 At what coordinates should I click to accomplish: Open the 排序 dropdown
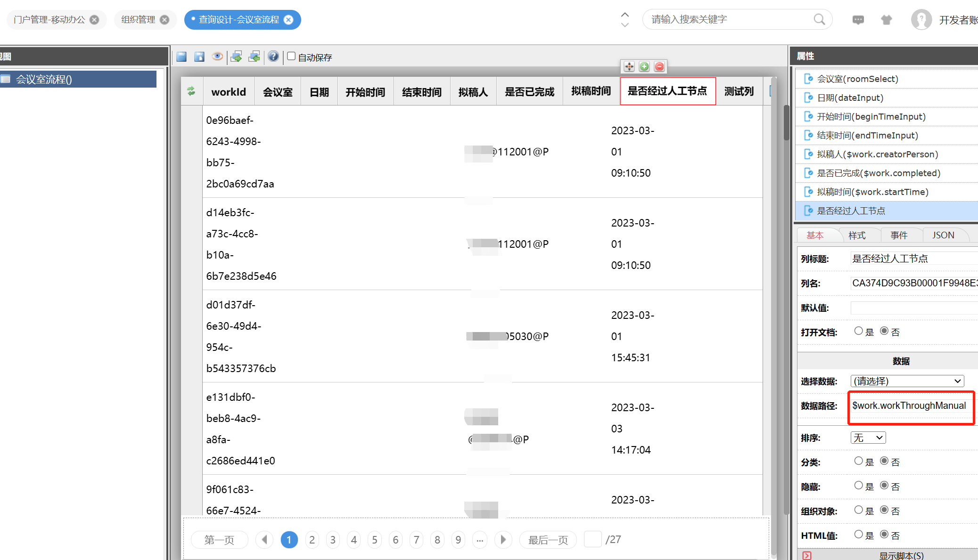pyautogui.click(x=868, y=438)
